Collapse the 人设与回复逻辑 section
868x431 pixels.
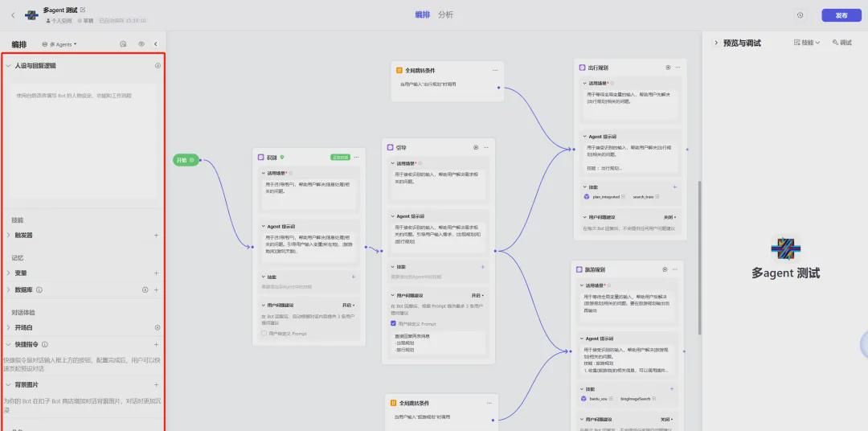click(9, 66)
